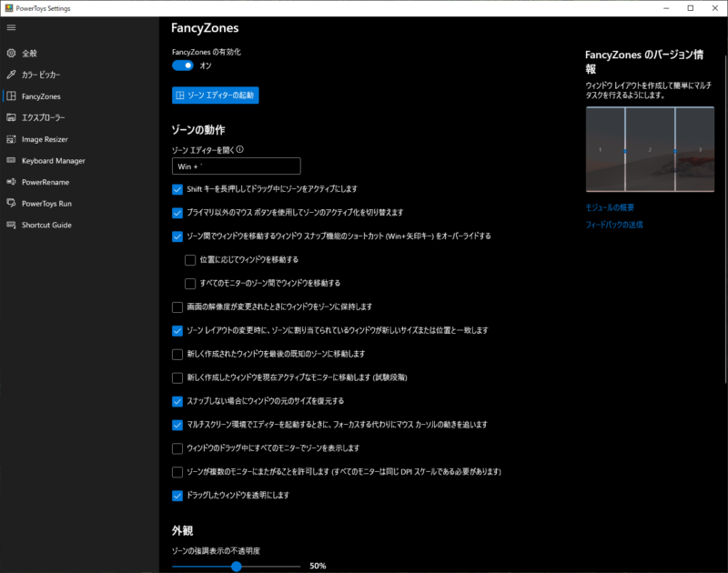
Task: Click the FancyZones のバージョン情報 heading
Action: coord(644,62)
